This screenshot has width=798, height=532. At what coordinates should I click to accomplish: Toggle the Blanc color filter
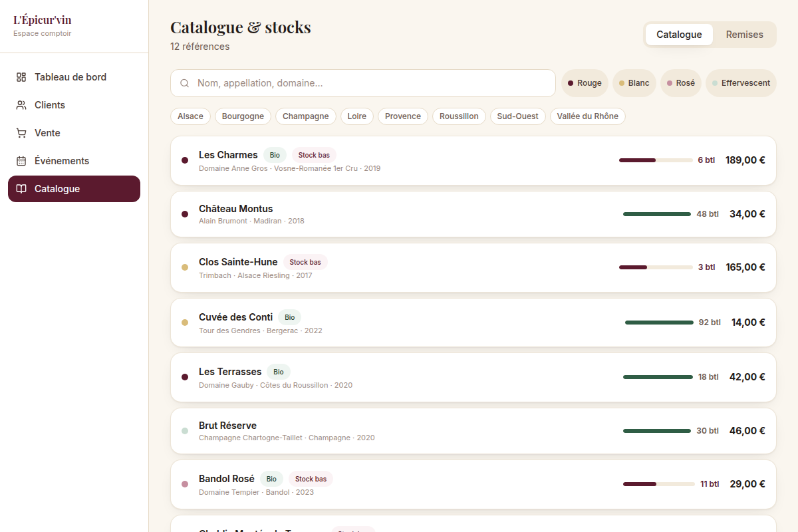pos(634,83)
